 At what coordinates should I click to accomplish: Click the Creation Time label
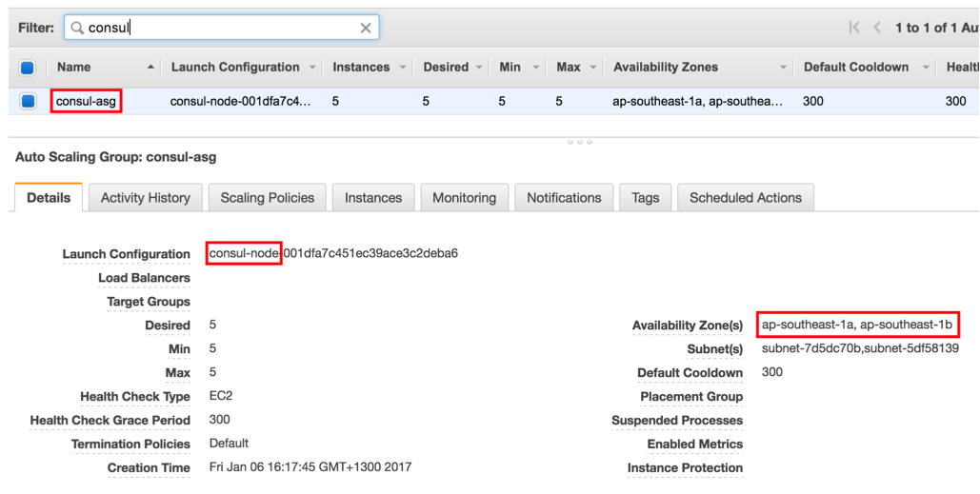coord(149,467)
